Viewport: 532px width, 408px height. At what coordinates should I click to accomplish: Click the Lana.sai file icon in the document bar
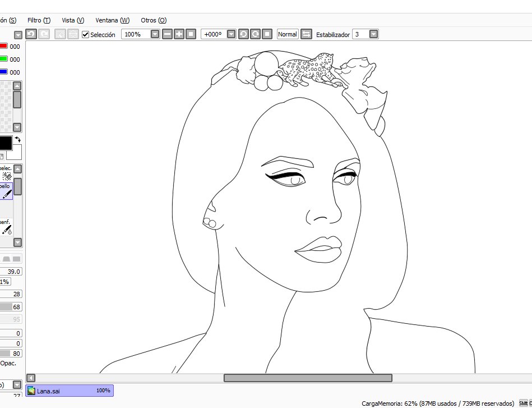(x=31, y=391)
